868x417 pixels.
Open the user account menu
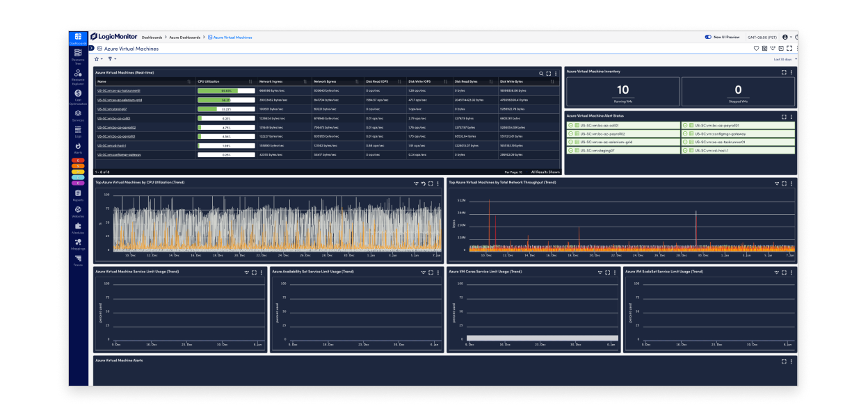pyautogui.click(x=787, y=37)
